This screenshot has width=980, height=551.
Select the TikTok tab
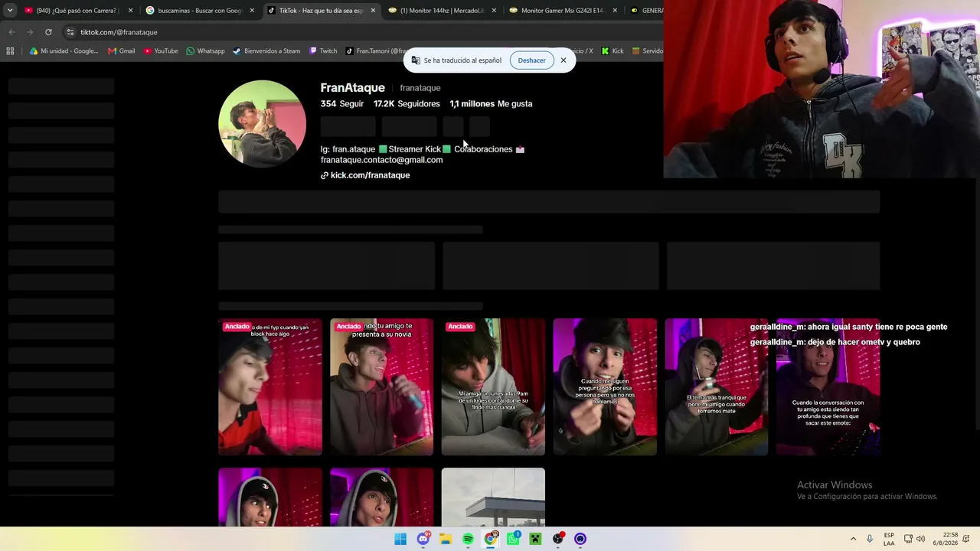(321, 11)
